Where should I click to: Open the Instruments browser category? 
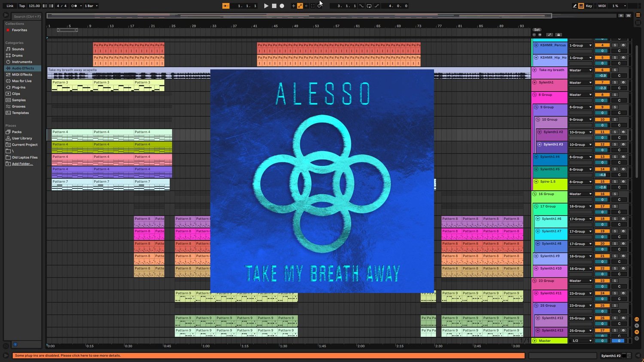click(x=22, y=62)
